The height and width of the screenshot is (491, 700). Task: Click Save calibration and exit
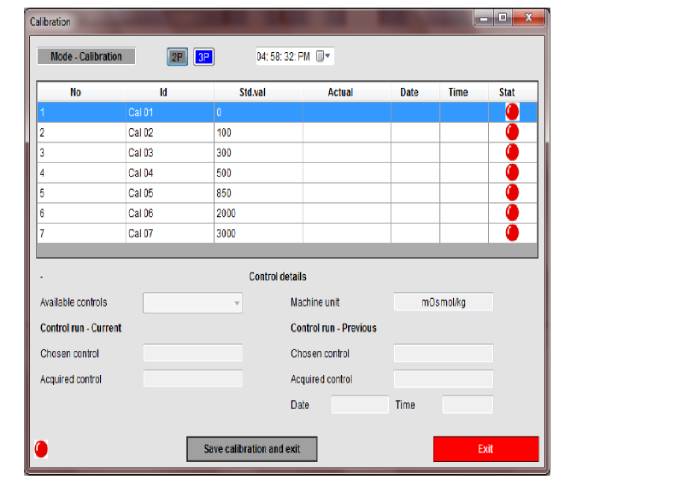pos(252,449)
